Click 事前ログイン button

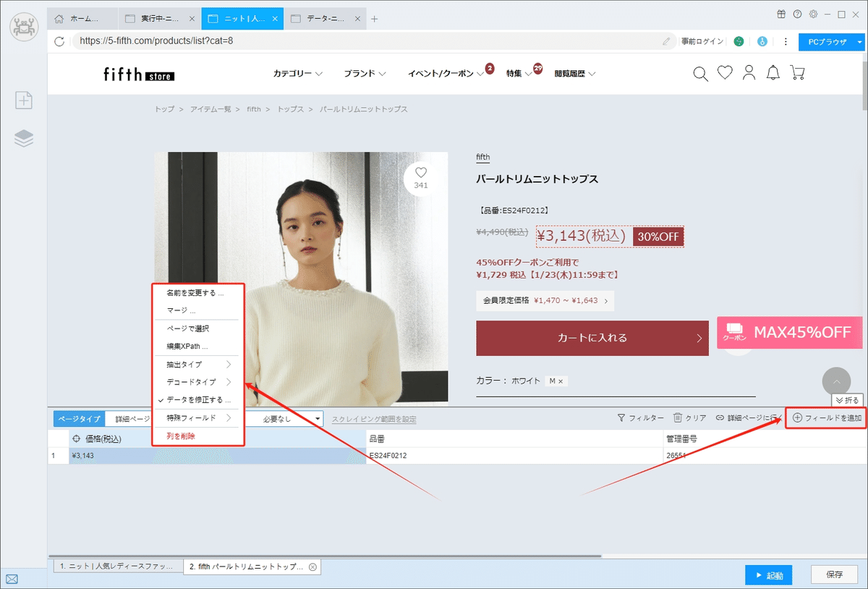(702, 42)
